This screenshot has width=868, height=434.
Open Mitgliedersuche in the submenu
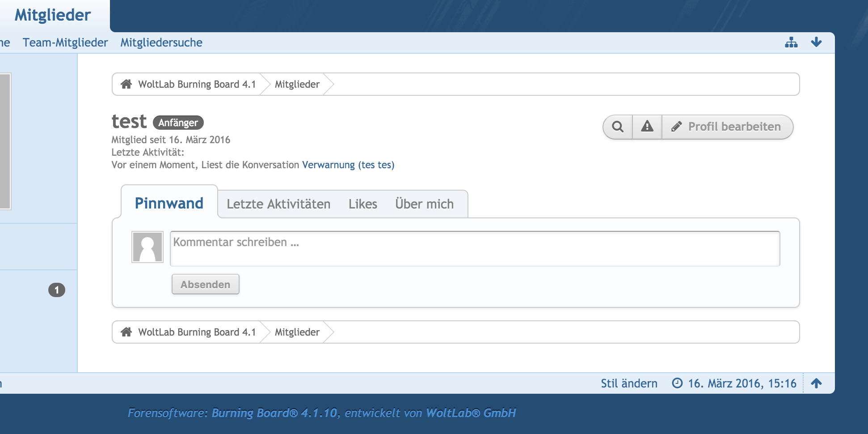pos(161,43)
